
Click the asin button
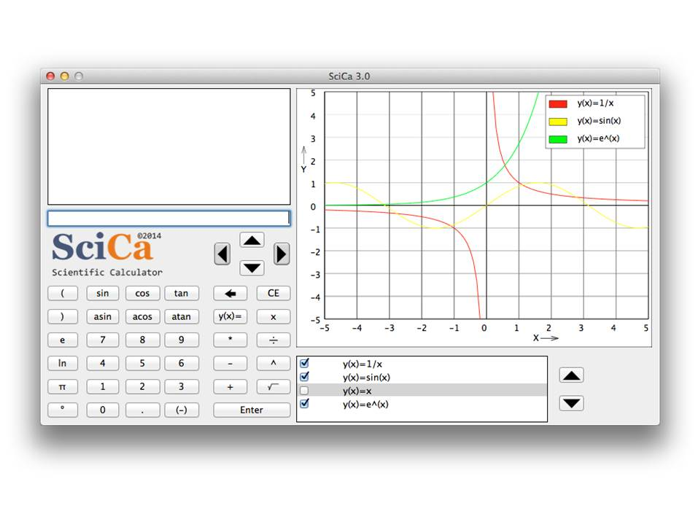[102, 317]
